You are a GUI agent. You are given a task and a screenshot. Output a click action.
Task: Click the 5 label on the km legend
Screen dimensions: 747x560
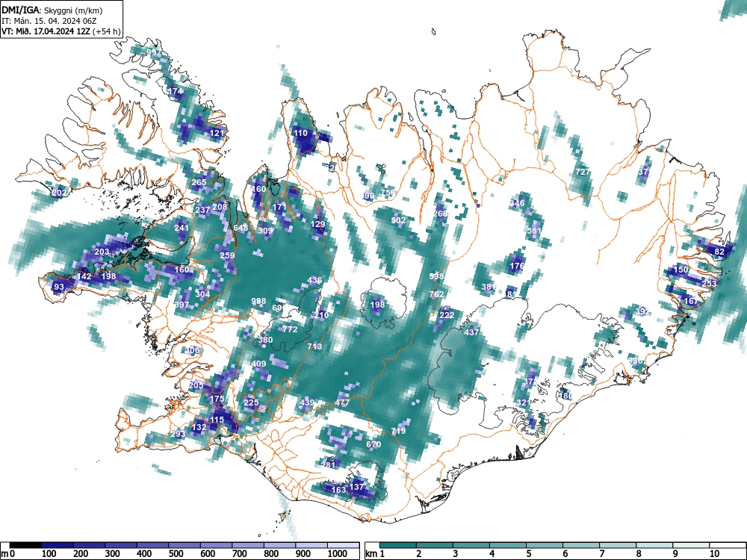[529, 554]
